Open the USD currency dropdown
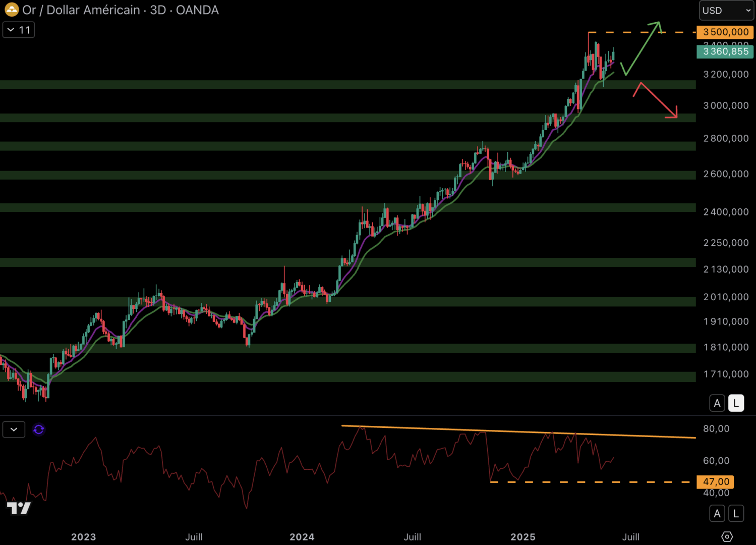This screenshot has height=545, width=756. click(x=726, y=11)
